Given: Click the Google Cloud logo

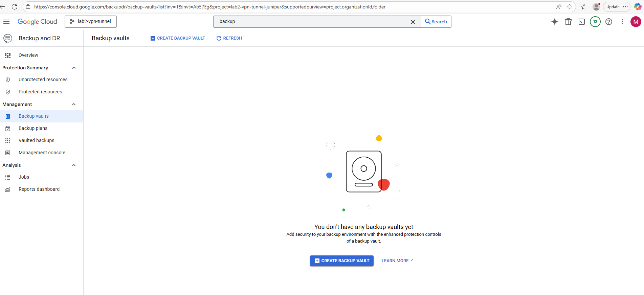Looking at the screenshot, I should tap(37, 22).
